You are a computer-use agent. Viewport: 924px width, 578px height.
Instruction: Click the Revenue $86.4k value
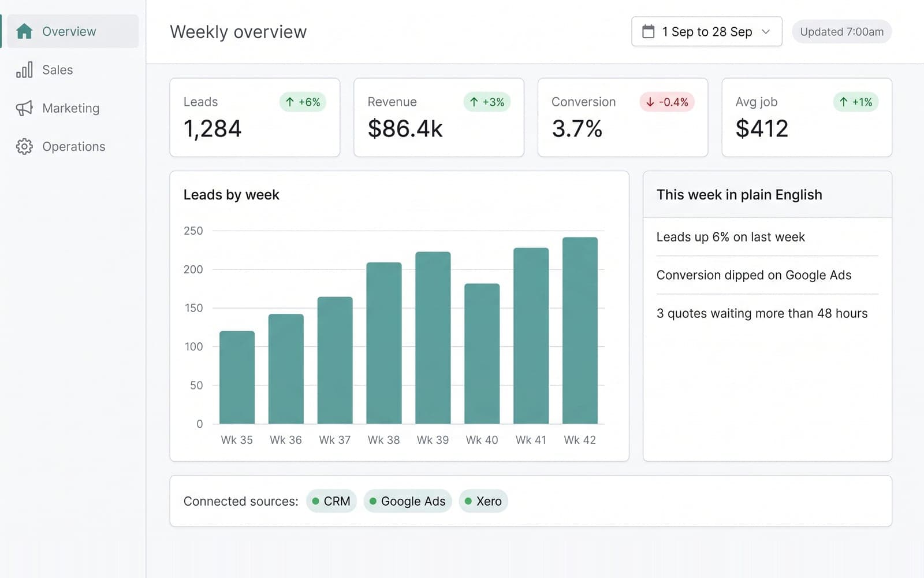[405, 128]
